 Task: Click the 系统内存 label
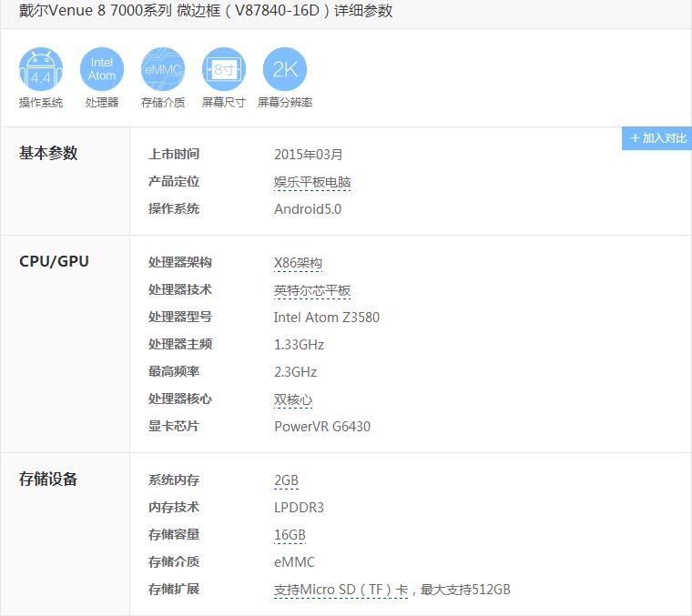tap(174, 480)
